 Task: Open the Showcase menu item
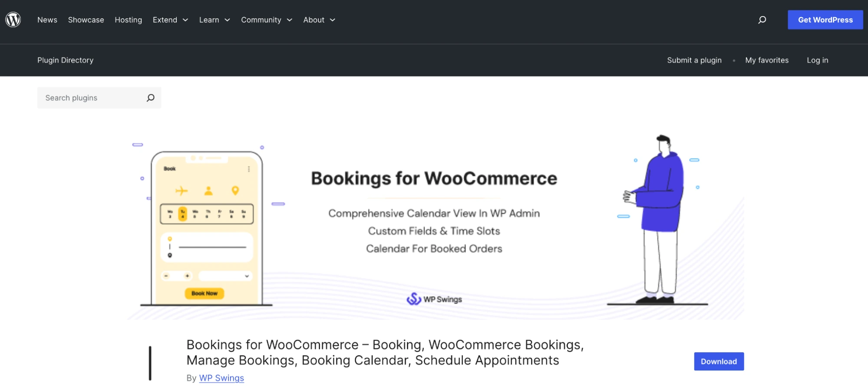(86, 20)
